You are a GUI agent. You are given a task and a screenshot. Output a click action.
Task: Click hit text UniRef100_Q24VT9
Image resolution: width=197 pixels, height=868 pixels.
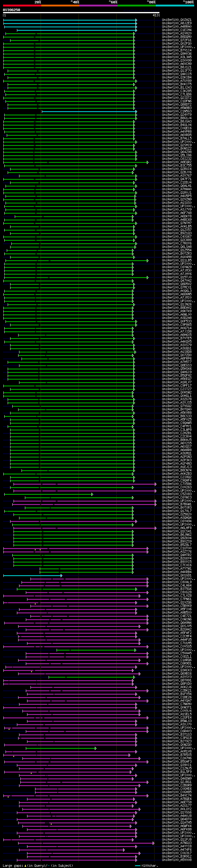(176, 115)
